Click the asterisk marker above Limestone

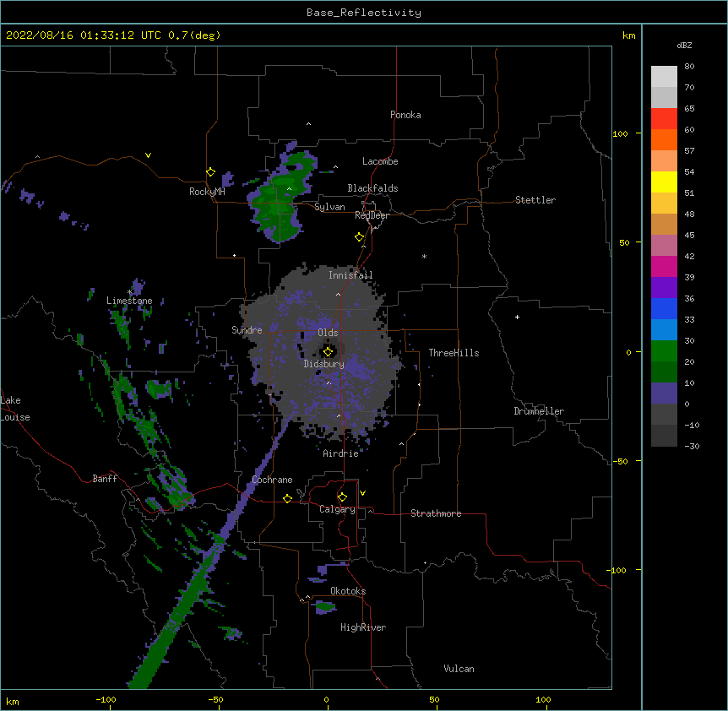coord(129,292)
